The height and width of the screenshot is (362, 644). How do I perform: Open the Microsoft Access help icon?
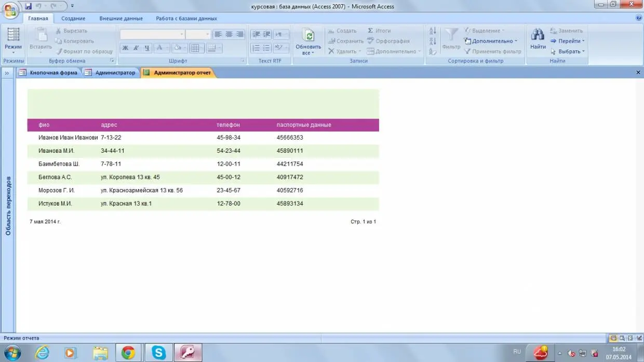(x=639, y=18)
